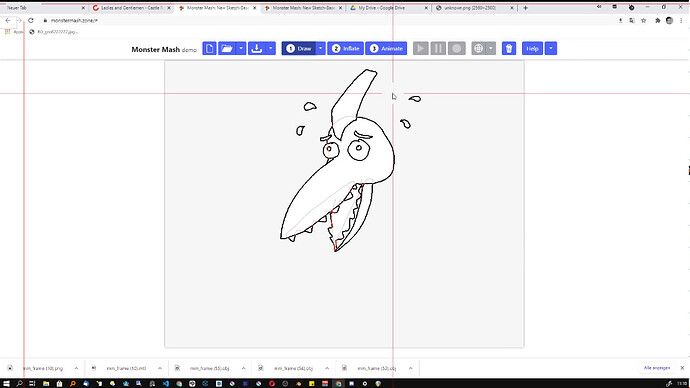
Task: Click the address bar showing monstermash.zone
Action: [x=326, y=20]
